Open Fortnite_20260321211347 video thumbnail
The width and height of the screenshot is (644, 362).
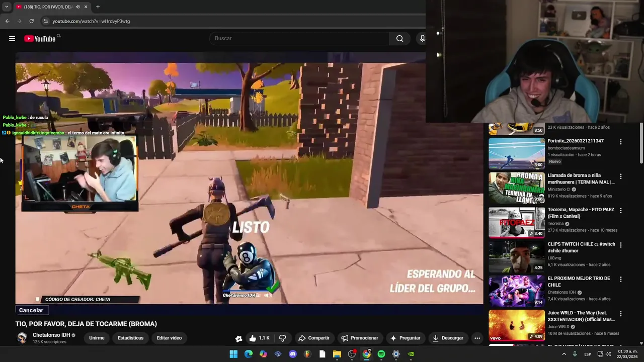[517, 153]
